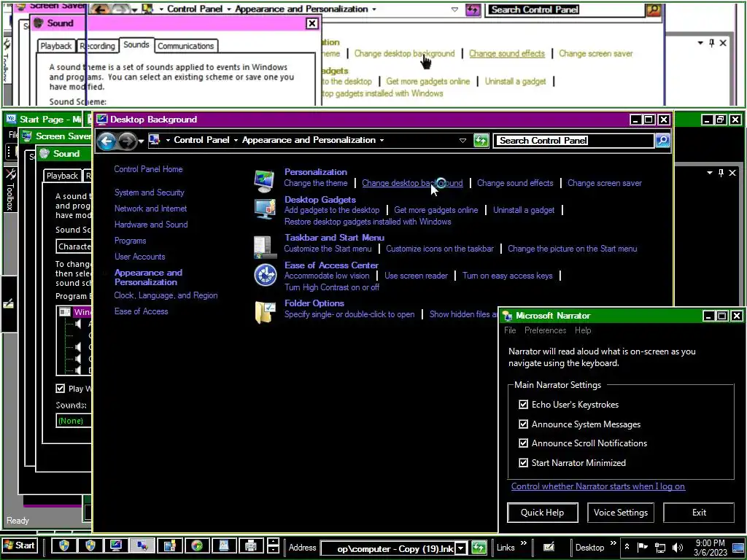Open the Folder Options category icon
The image size is (747, 560).
point(265,313)
